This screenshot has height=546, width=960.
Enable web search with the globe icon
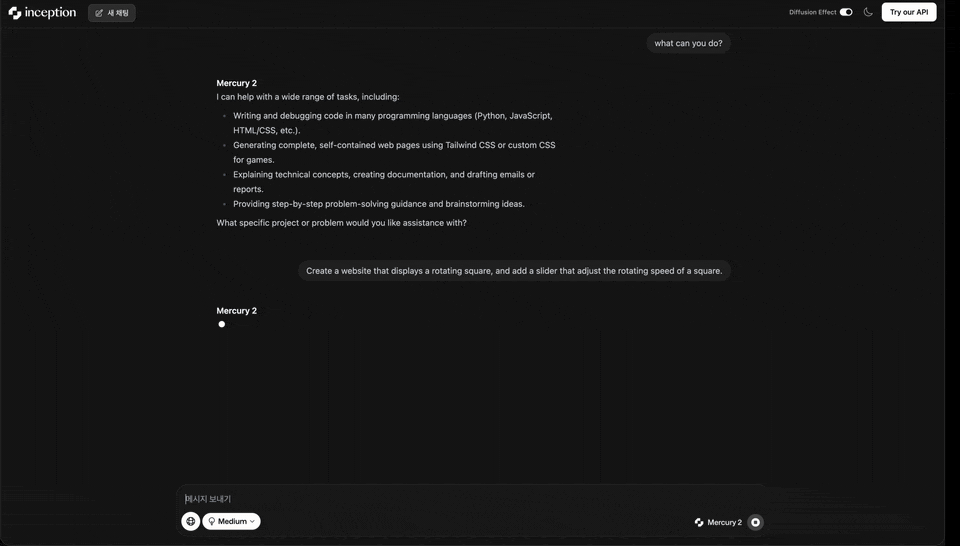tap(190, 521)
